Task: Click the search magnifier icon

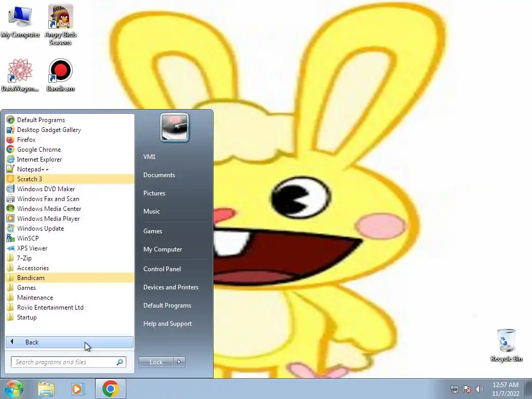Action: [120, 362]
